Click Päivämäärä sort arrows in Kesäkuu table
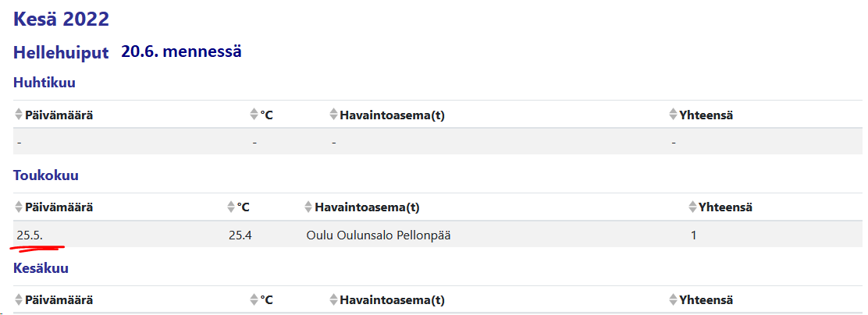The image size is (868, 315). click(x=19, y=300)
